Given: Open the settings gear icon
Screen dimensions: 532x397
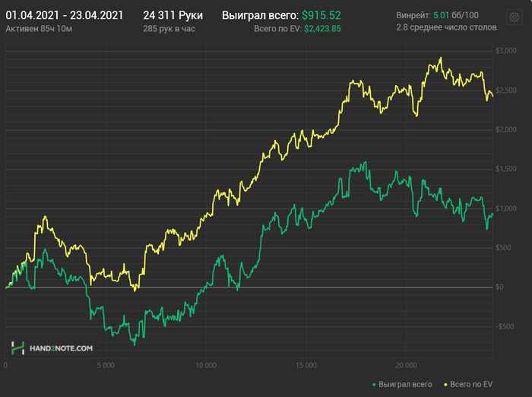Looking at the screenshot, I should point(514,17).
